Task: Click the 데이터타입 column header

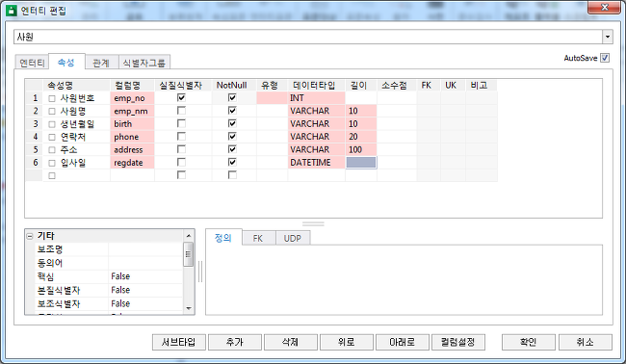Action: (x=316, y=86)
